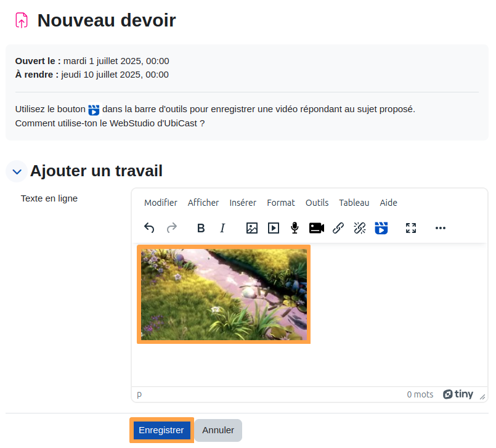The height and width of the screenshot is (448, 496).
Task: Click the Nouveau devoir heading
Action: [106, 20]
